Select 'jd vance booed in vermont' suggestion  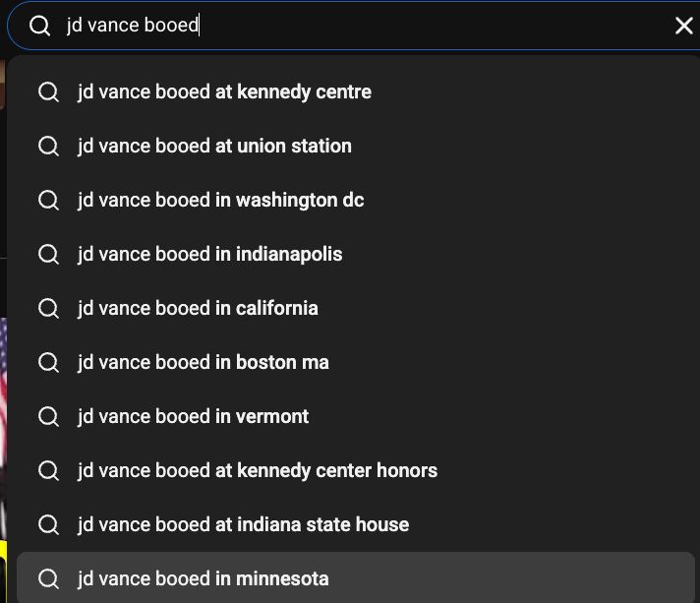click(x=193, y=417)
